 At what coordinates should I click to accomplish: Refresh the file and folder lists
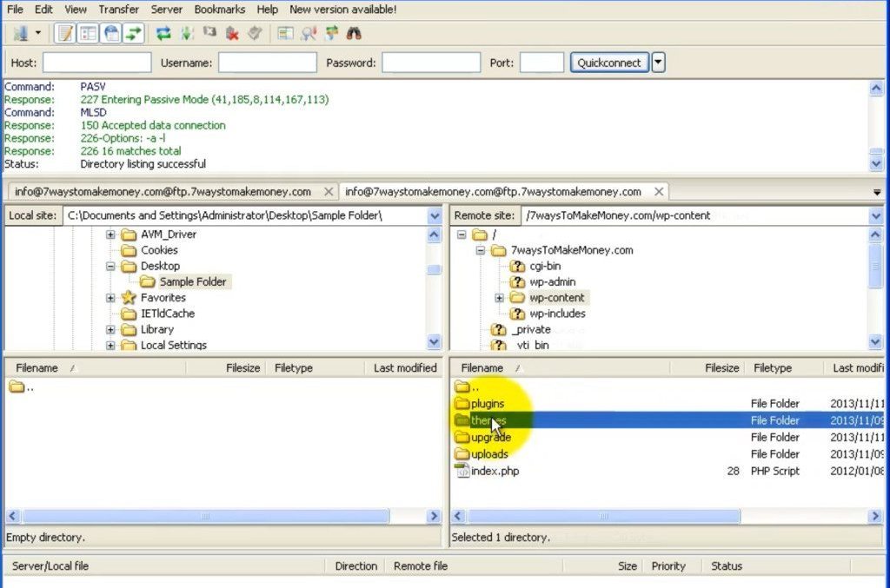coord(163,34)
